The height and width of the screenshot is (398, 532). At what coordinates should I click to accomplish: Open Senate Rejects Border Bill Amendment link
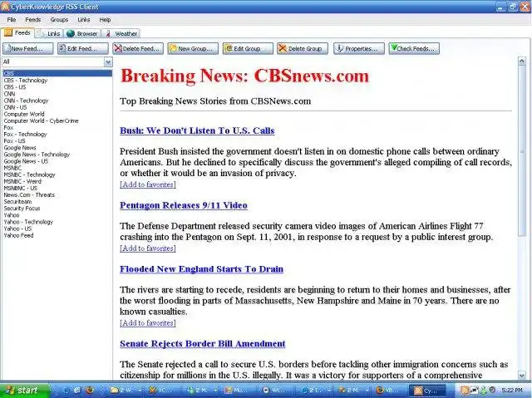click(203, 344)
